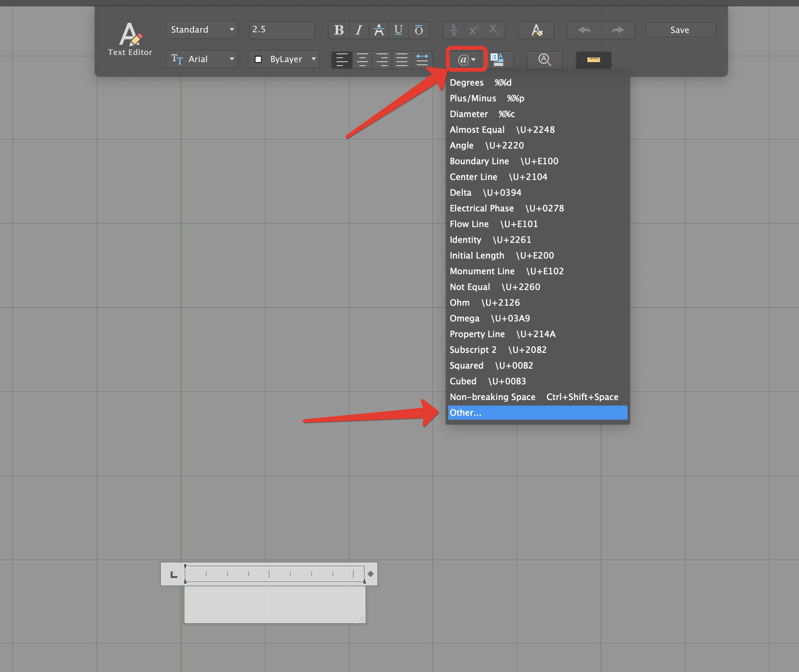The height and width of the screenshot is (672, 799).
Task: Open the ByLayer color picker
Action: pos(283,59)
